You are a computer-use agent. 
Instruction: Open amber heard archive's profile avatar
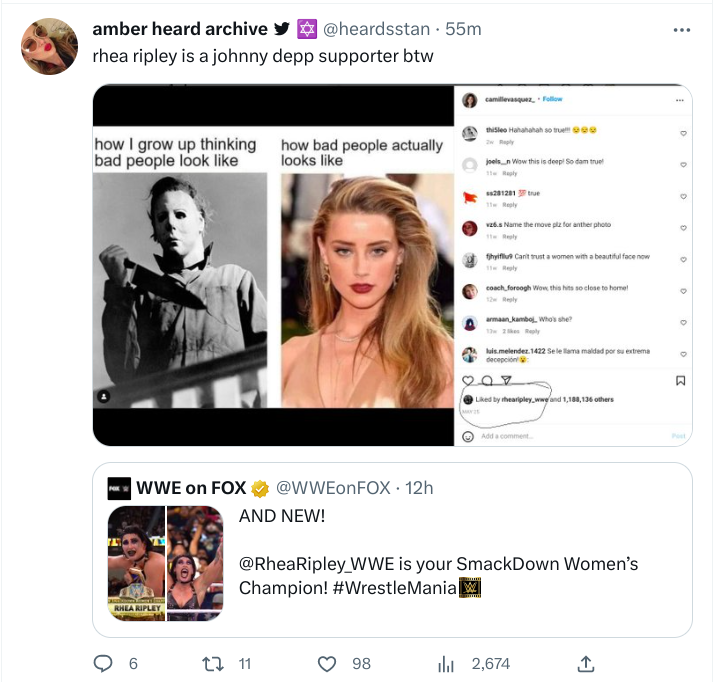49,46
